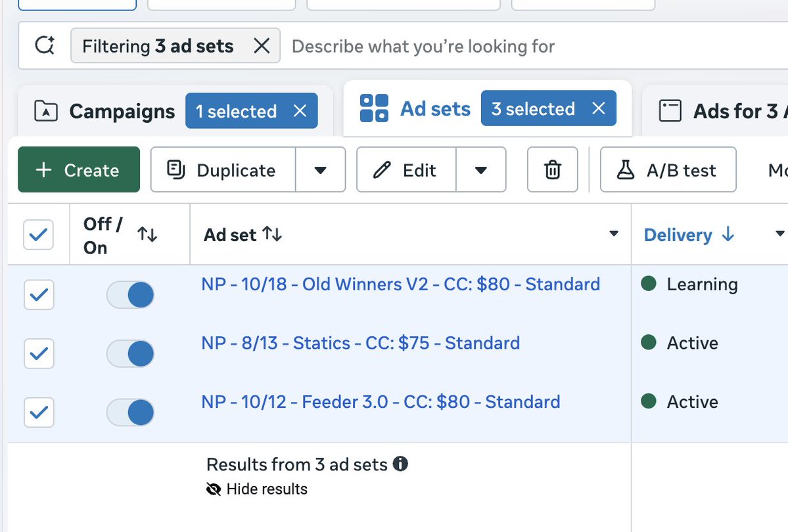Open the 8/13 Statics ad set link
The width and height of the screenshot is (788, 532).
(360, 343)
